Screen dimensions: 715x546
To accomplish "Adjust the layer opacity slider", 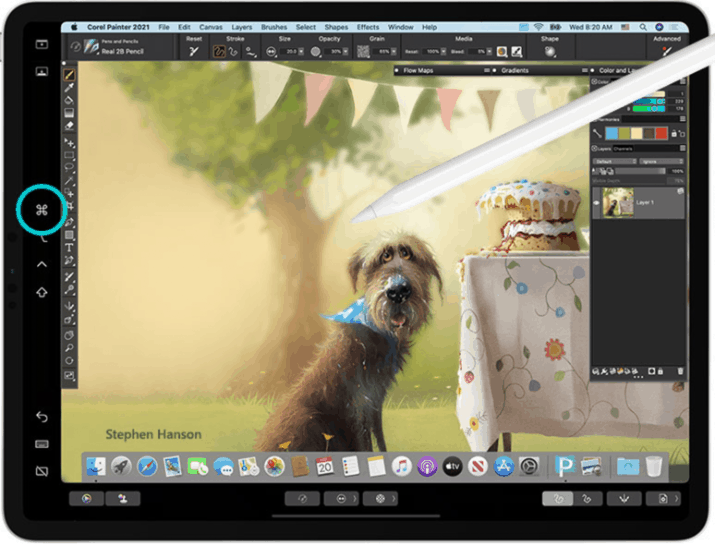I will [x=641, y=171].
